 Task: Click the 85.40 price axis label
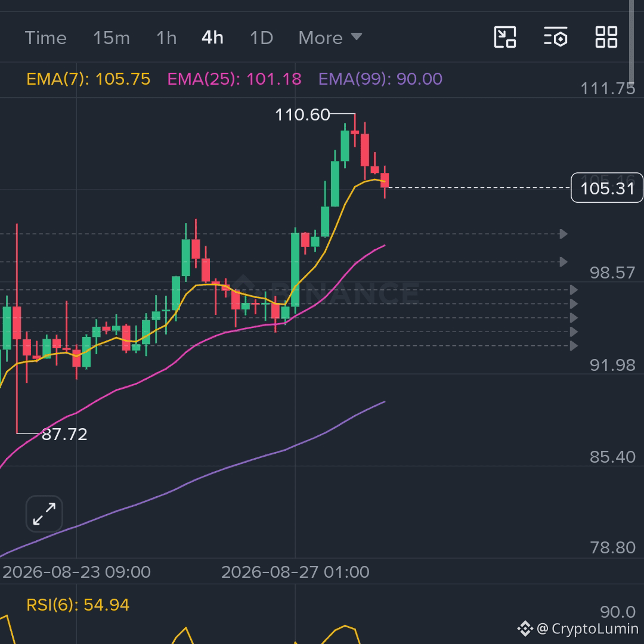tap(612, 457)
